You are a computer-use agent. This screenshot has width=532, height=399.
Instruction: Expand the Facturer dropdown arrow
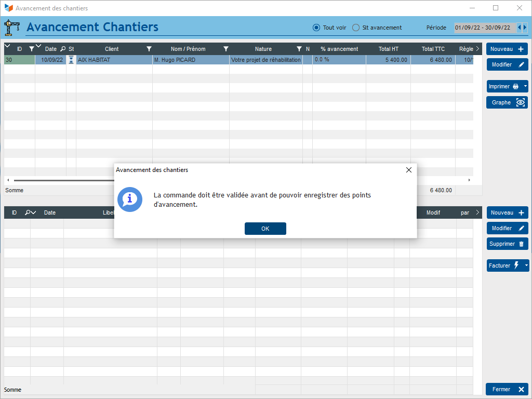pos(526,265)
